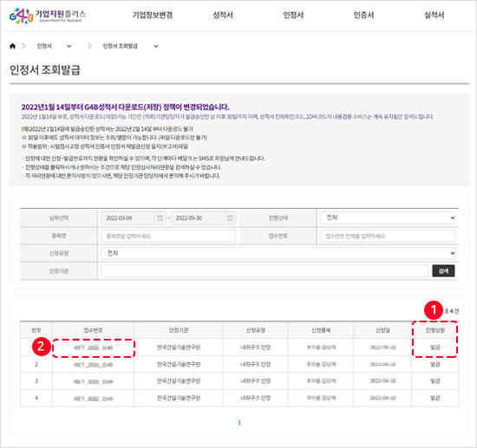Focus the 접수번호 input field
The image size is (477, 448).
388,237
